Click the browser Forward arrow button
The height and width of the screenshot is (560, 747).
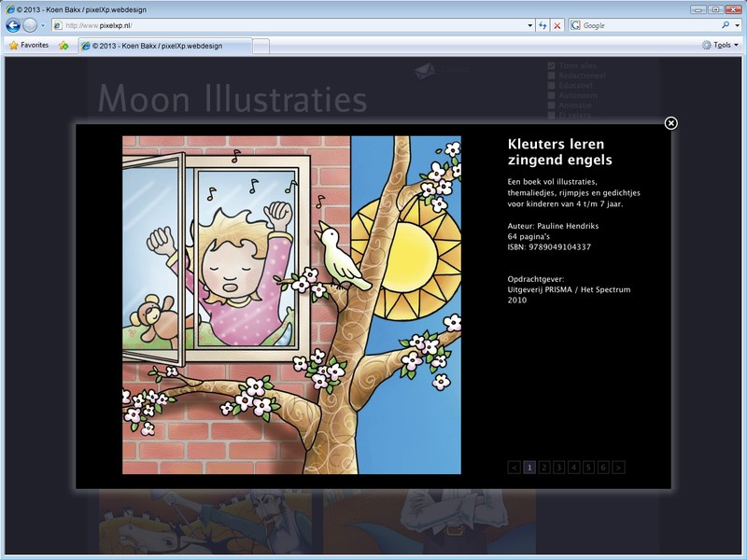click(30, 25)
